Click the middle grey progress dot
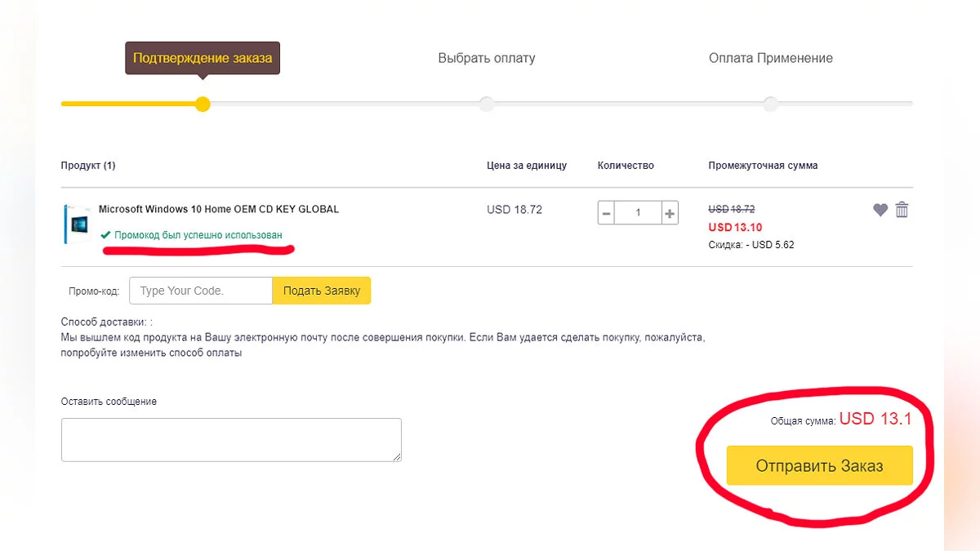Viewport: 980px width, 551px height. coord(487,104)
